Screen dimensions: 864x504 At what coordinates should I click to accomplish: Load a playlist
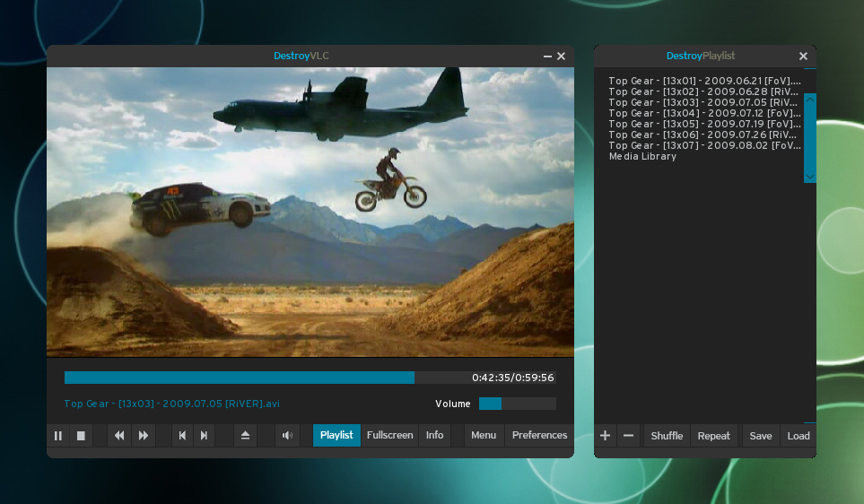[x=799, y=436]
